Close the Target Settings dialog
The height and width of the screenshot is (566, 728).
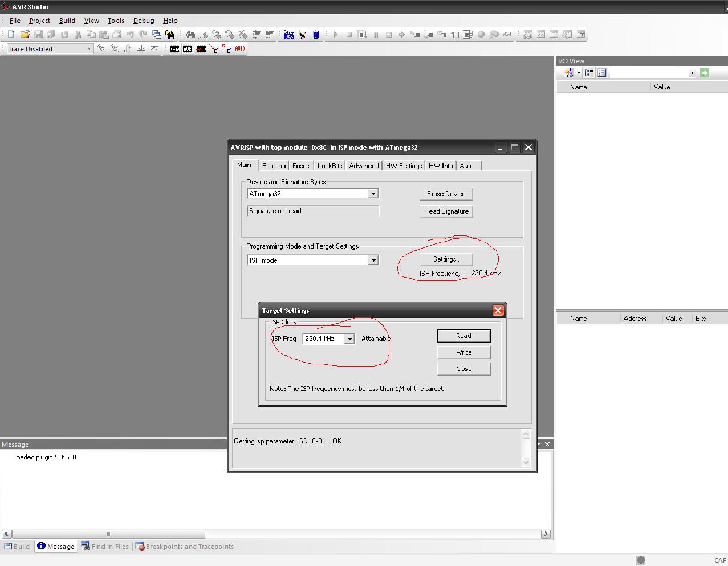(x=498, y=311)
